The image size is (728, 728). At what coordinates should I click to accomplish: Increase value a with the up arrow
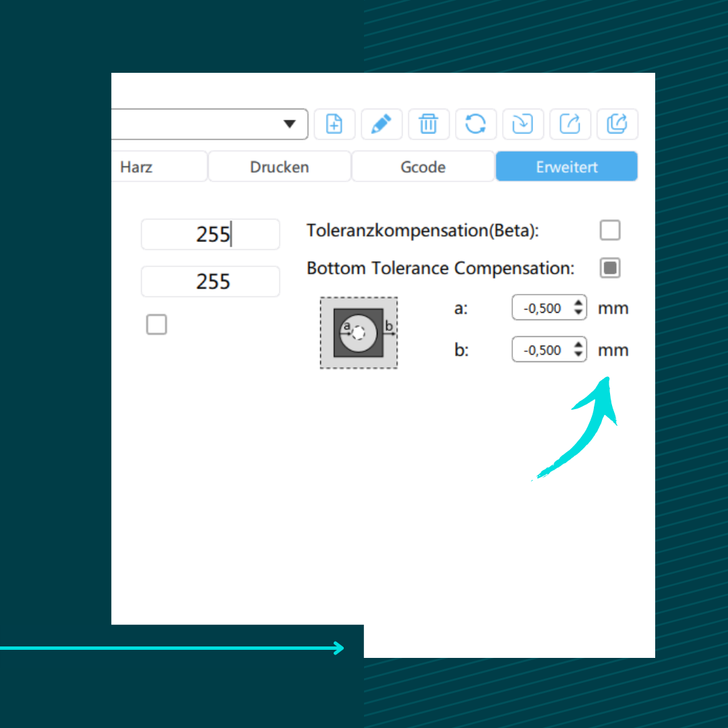(x=578, y=304)
